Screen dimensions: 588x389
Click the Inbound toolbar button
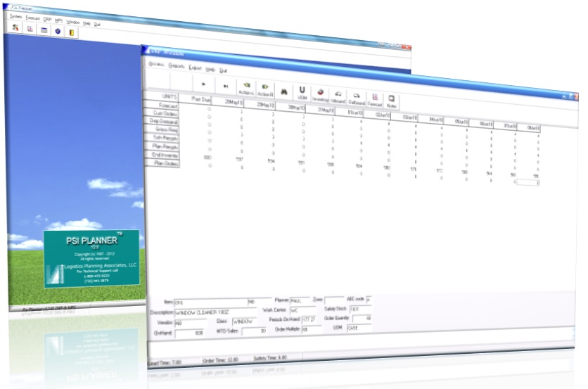pos(338,97)
